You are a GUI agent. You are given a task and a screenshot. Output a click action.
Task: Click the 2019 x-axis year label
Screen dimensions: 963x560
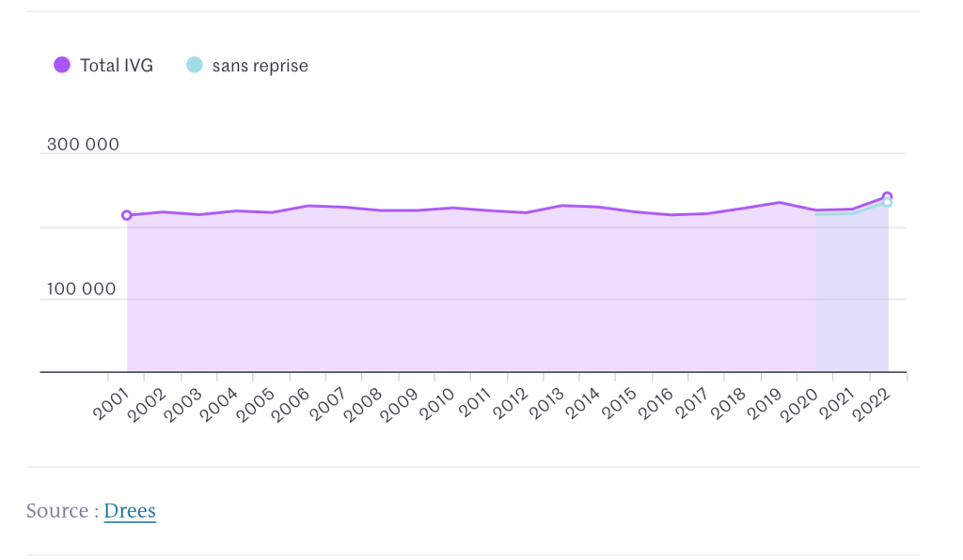765,406
